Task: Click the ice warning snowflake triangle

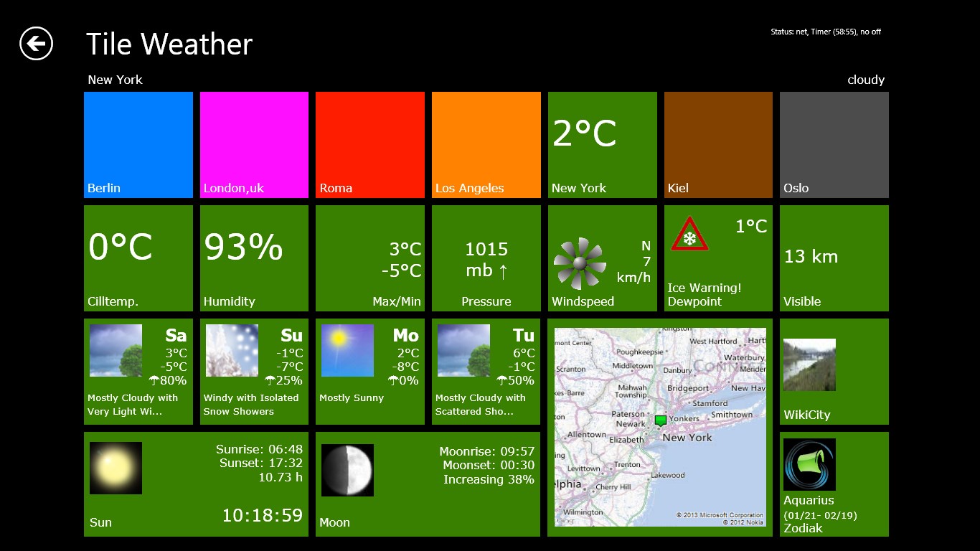Action: (x=689, y=235)
